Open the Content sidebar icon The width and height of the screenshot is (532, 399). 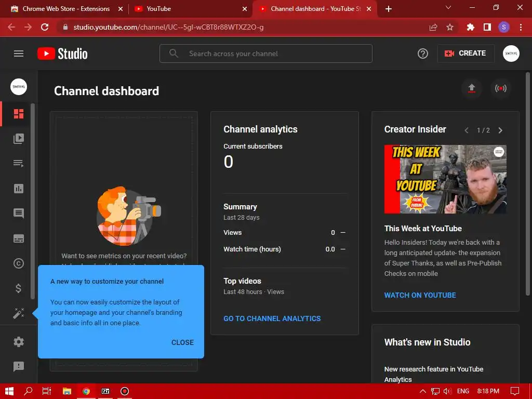19,138
